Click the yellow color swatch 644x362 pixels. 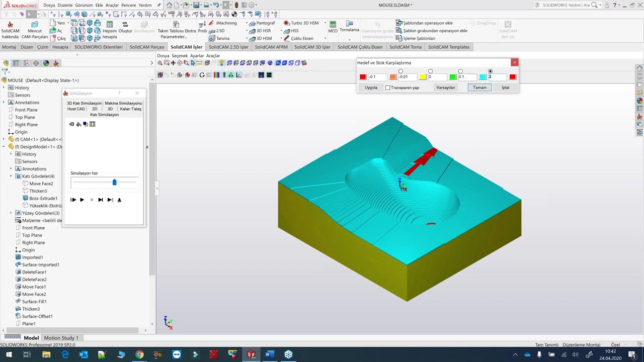click(423, 77)
